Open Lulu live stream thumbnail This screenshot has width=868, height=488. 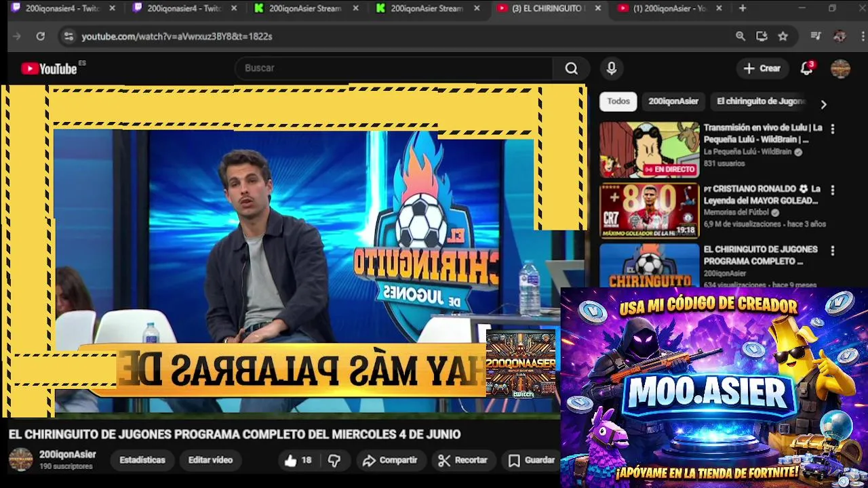click(x=649, y=150)
